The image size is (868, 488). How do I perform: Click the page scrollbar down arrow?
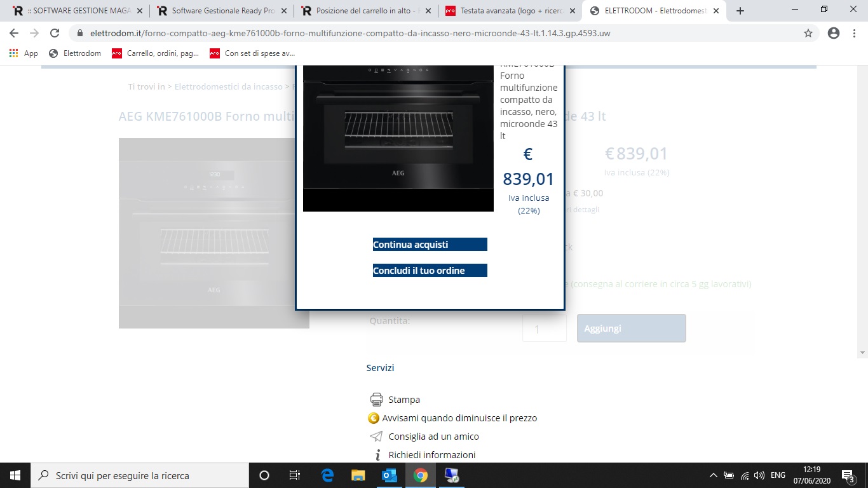(862, 352)
